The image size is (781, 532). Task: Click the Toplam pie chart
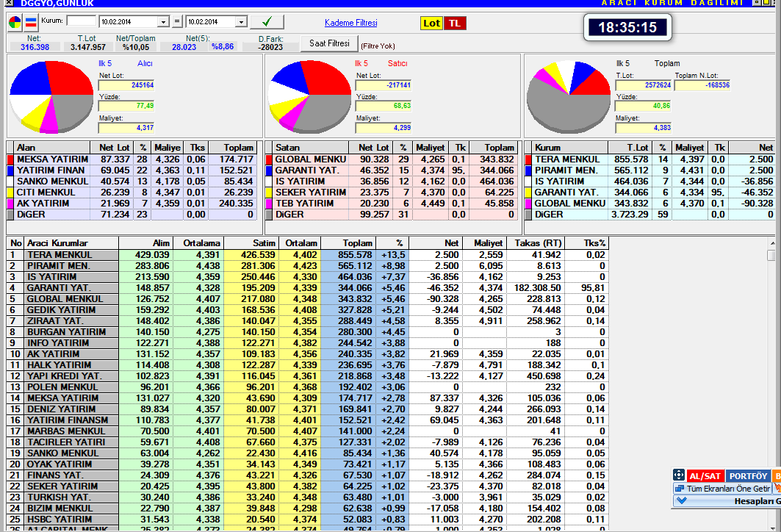pos(569,97)
